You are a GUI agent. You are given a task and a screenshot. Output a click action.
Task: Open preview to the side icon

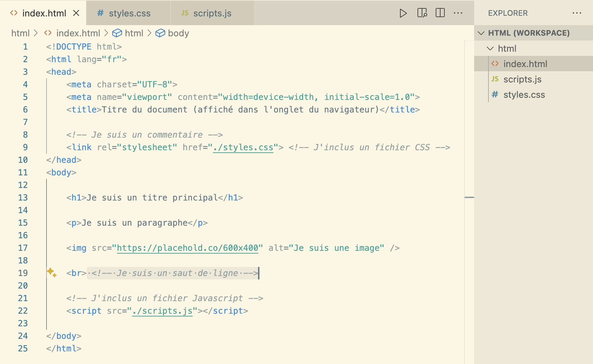pyautogui.click(x=422, y=13)
